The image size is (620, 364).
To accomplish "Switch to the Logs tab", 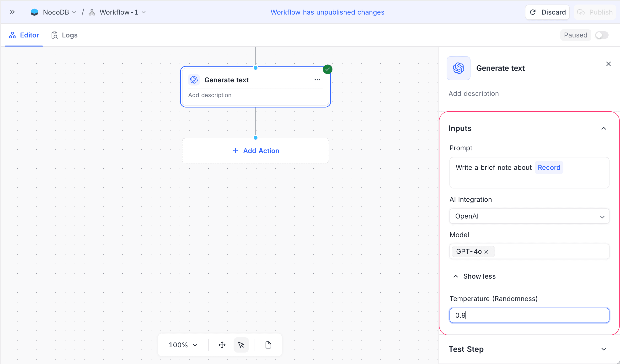I will (64, 35).
